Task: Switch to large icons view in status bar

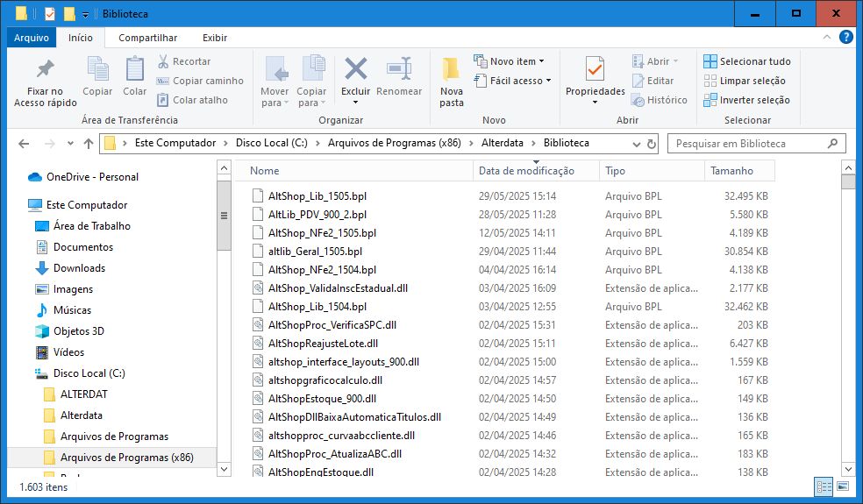Action: (843, 486)
